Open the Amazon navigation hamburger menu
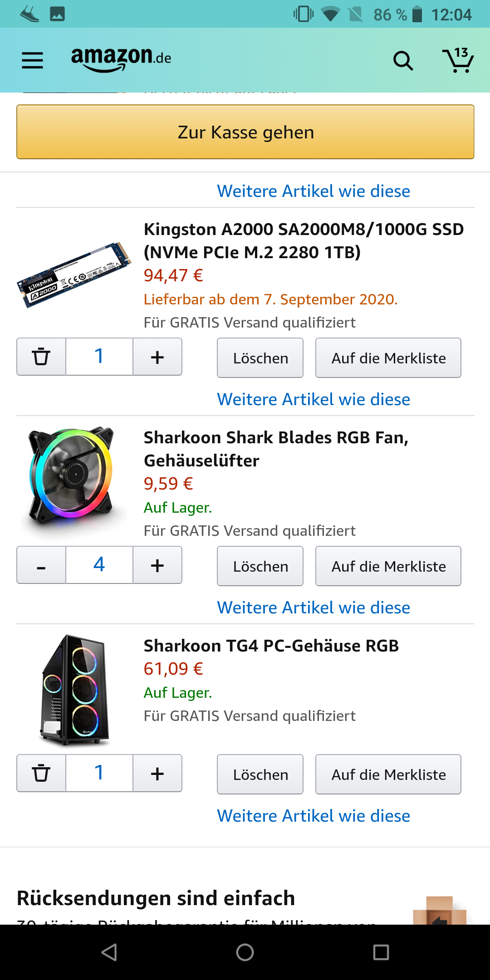Viewport: 490px width, 980px height. (x=32, y=60)
